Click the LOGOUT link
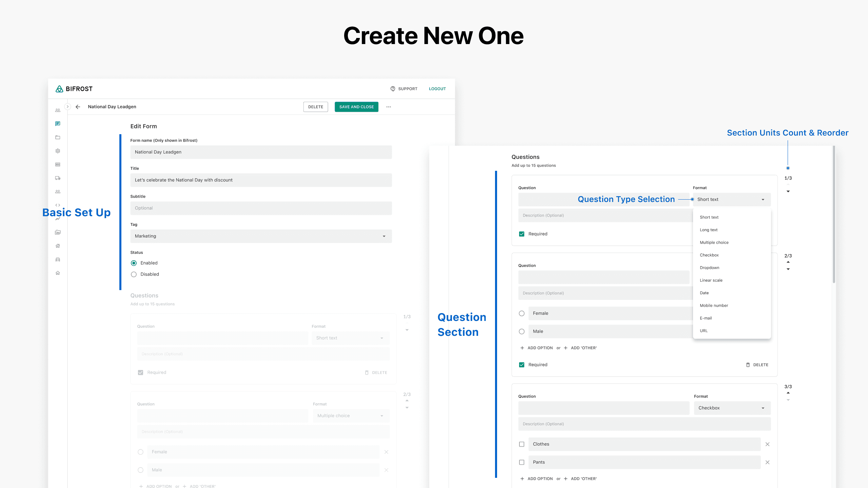868x488 pixels. 437,89
